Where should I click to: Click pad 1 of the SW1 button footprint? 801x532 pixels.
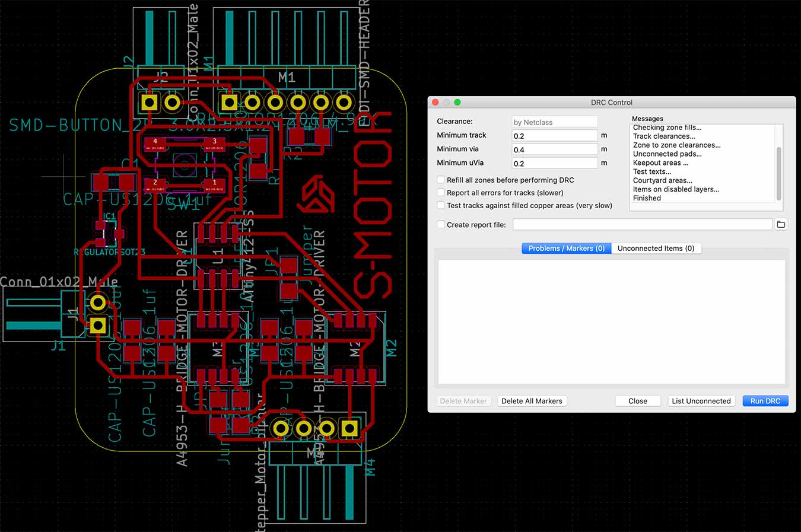(x=214, y=184)
